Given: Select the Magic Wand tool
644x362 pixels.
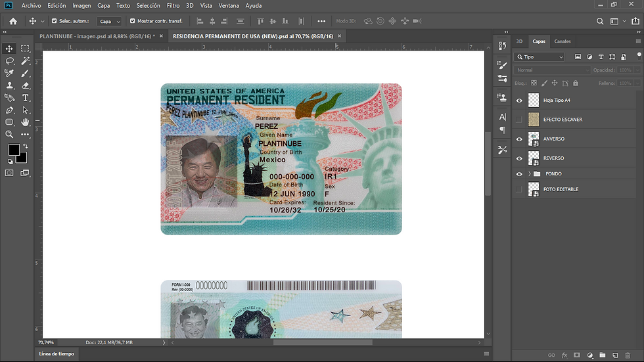Looking at the screenshot, I should click(x=25, y=61).
